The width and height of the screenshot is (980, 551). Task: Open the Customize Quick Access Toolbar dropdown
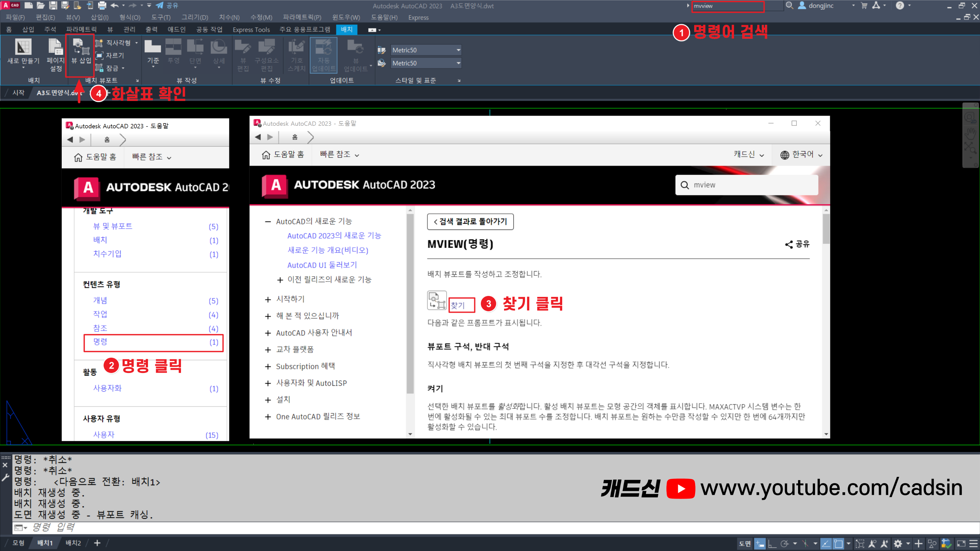pos(149,5)
